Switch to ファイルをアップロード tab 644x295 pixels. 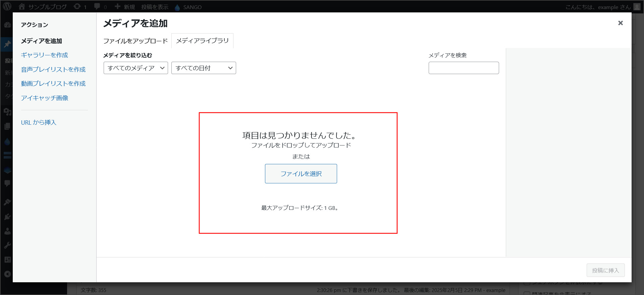[x=135, y=41]
